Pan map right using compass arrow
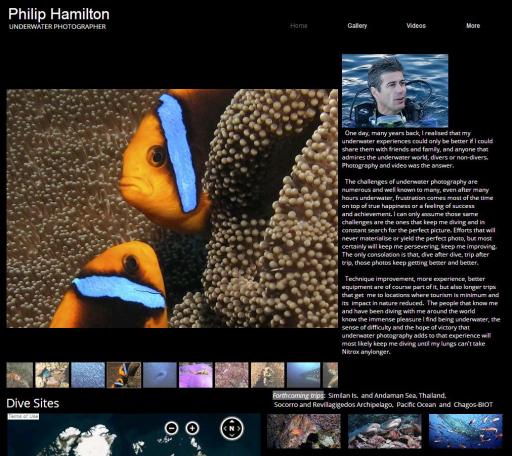This screenshot has height=456, width=512. [x=239, y=428]
